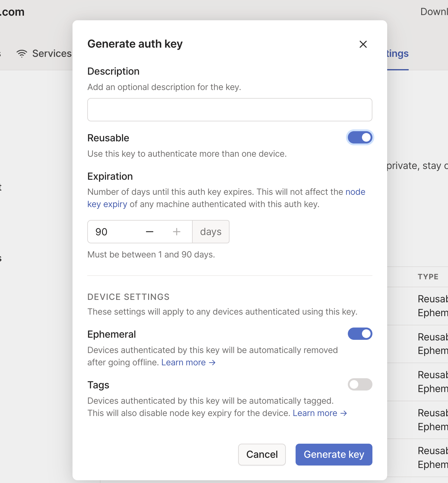Viewport: 448px width, 483px height.
Task: Disable the Reusable toggle
Action: (x=360, y=138)
